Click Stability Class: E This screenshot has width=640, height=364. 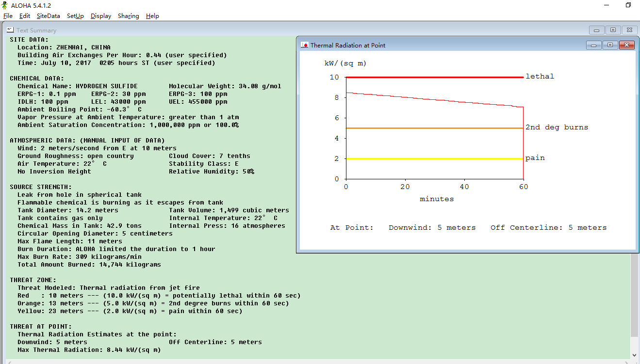click(x=204, y=164)
